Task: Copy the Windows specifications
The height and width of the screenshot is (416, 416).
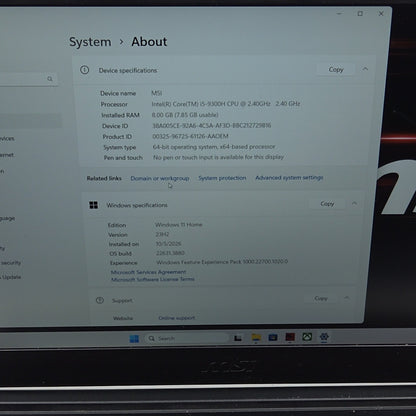Action: [327, 203]
